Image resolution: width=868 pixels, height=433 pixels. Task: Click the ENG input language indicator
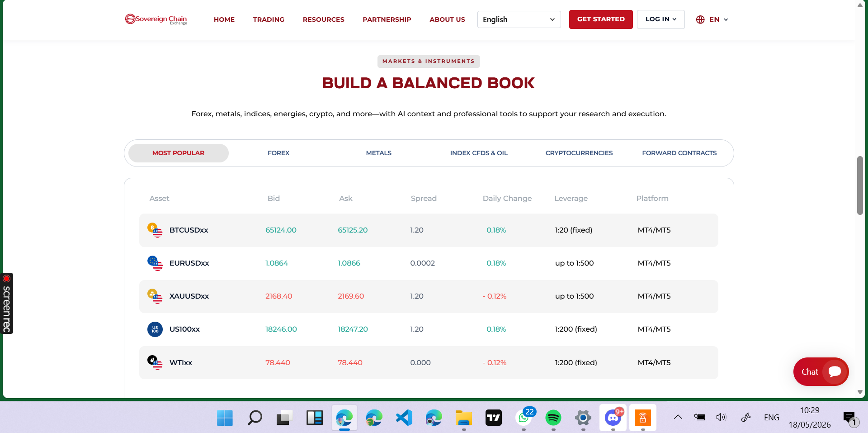772,417
